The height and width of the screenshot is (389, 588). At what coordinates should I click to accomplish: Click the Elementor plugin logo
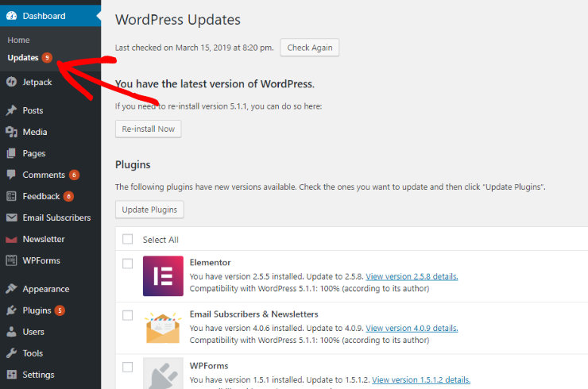(163, 275)
